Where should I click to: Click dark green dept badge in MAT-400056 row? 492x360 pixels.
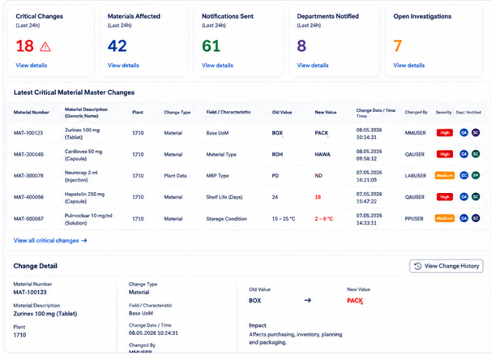point(476,197)
